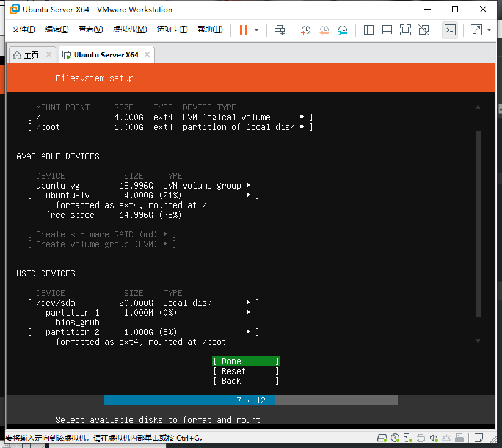Image resolution: width=502 pixels, height=448 pixels.
Task: Take a snapshot of the virtual machine
Action: coord(305,30)
